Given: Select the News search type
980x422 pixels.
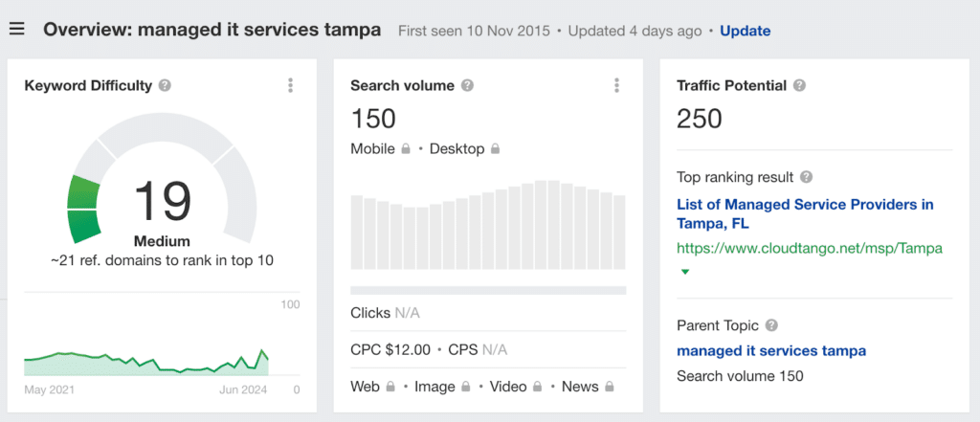Looking at the screenshot, I should 580,387.
